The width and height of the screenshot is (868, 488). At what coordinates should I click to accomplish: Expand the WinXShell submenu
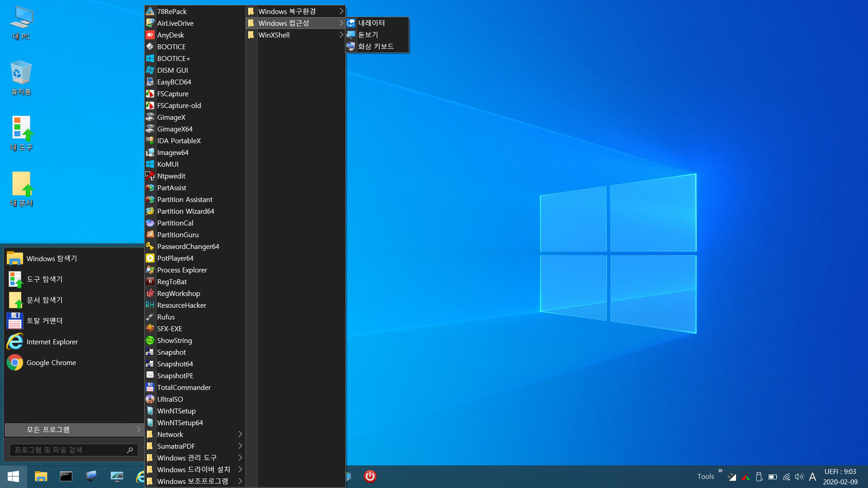[x=296, y=35]
